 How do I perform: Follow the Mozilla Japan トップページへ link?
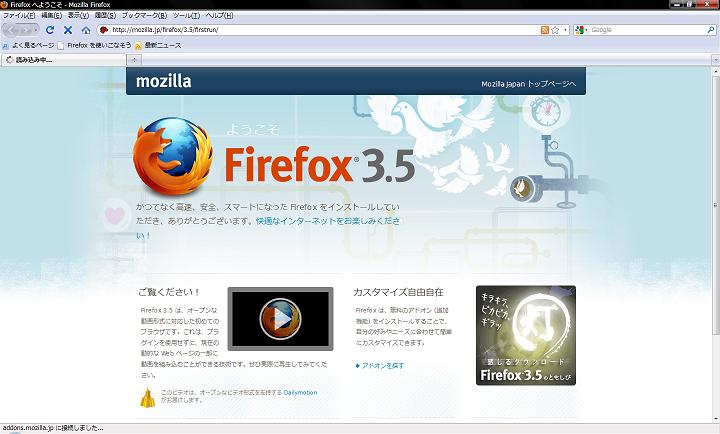[529, 84]
